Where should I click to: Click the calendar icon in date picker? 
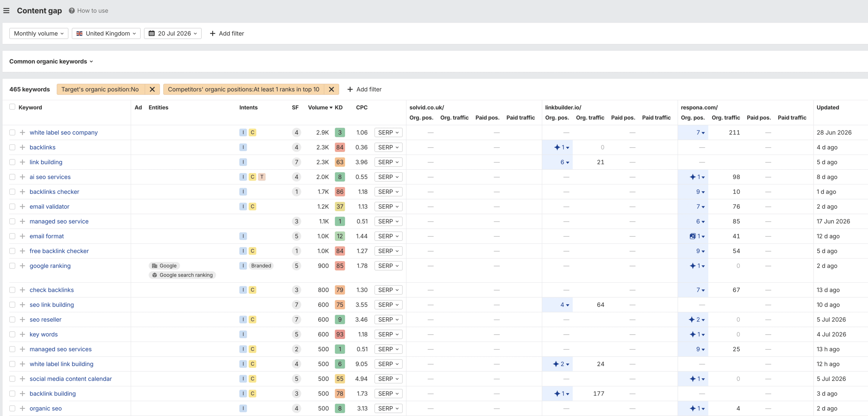coord(152,33)
